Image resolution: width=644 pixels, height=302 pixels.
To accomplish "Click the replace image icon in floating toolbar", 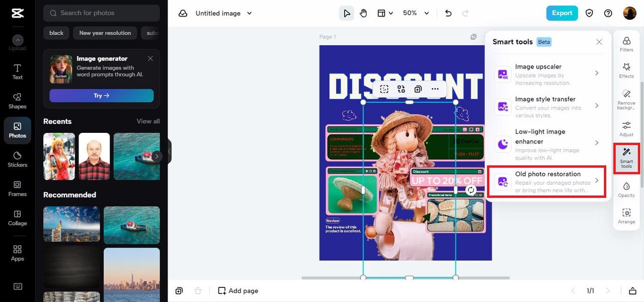I will [401, 89].
